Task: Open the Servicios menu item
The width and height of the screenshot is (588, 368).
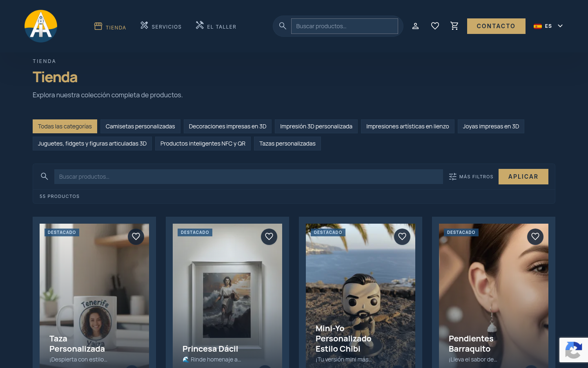Action: point(161,26)
